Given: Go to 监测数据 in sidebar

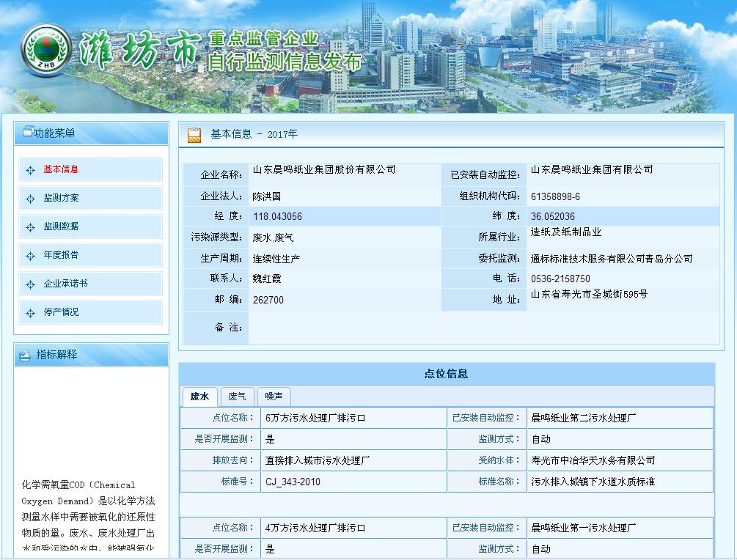Looking at the screenshot, I should 61,226.
